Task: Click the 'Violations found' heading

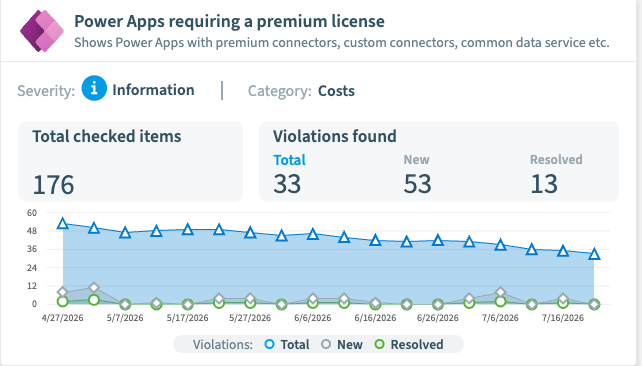Action: coord(335,136)
